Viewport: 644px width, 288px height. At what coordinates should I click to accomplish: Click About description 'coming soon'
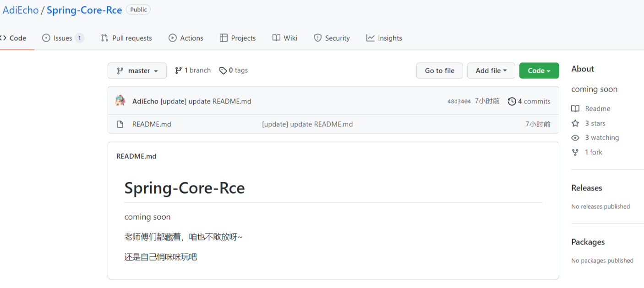point(594,89)
